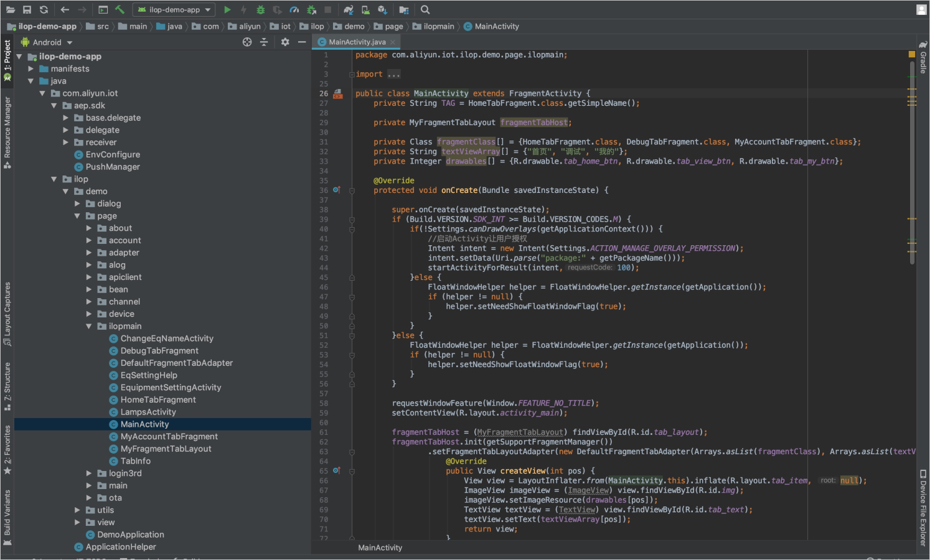Expand the base.delegate package
The width and height of the screenshot is (930, 560).
66,118
